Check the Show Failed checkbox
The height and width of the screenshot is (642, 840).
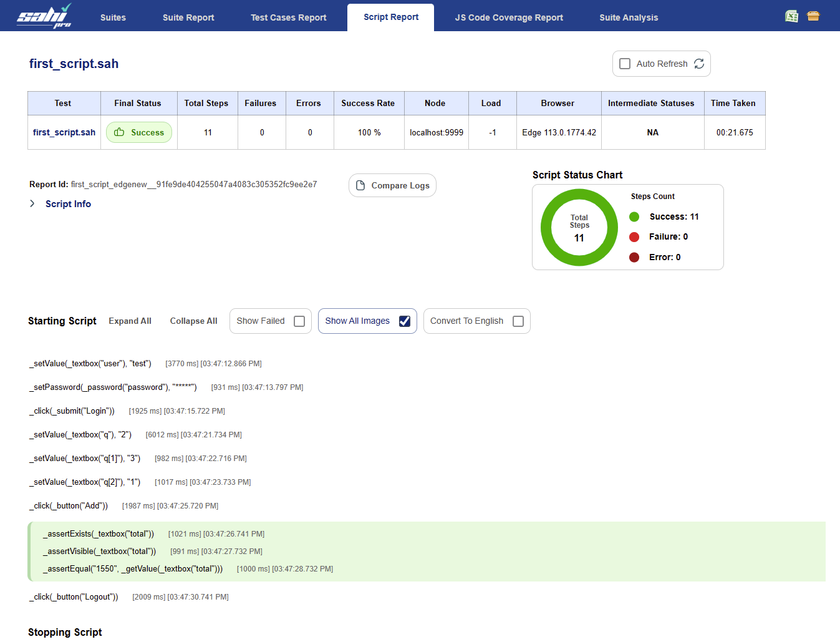pyautogui.click(x=299, y=321)
